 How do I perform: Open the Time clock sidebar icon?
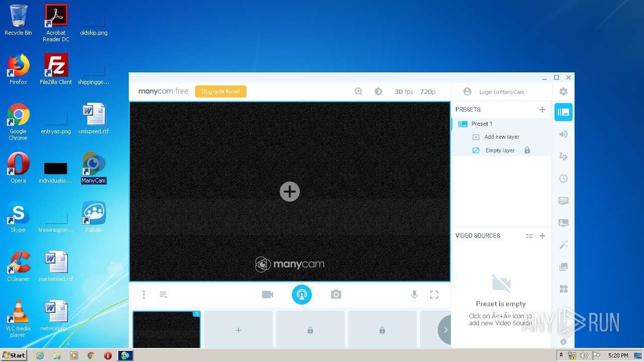[x=563, y=178]
